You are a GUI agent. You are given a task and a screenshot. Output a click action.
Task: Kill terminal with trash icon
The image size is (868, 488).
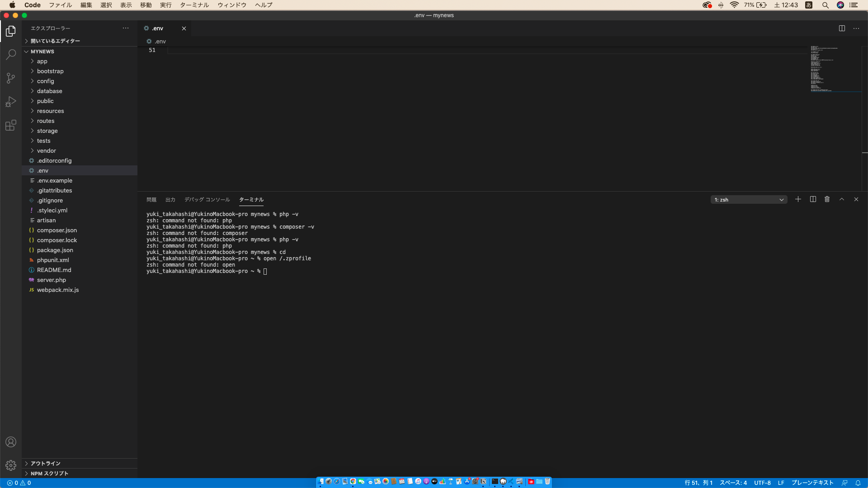click(x=827, y=199)
